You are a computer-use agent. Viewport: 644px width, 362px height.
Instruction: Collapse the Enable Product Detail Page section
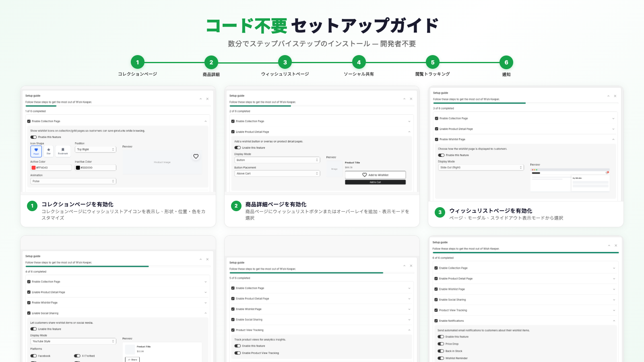(x=410, y=132)
